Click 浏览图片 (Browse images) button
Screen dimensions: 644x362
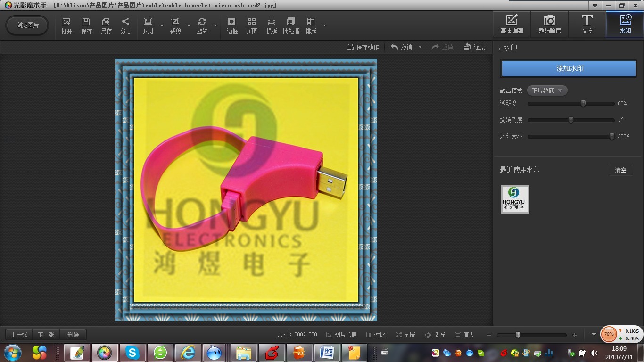27,25
